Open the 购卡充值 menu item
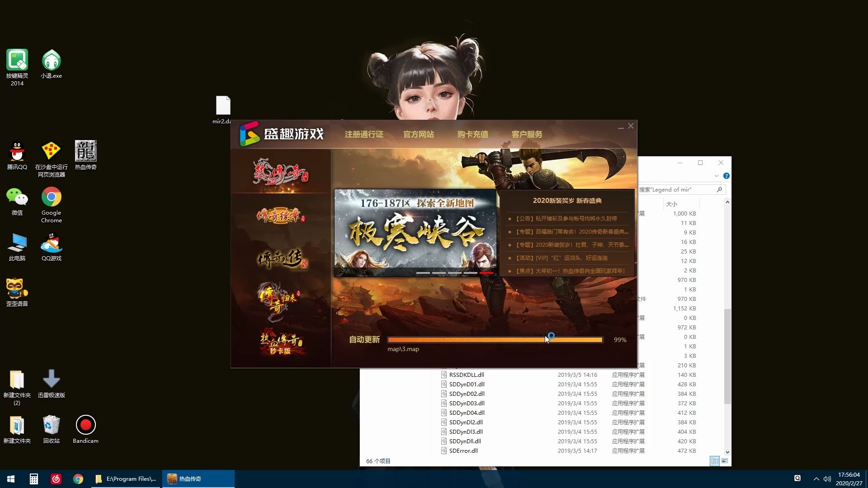The image size is (868, 488). tap(472, 134)
